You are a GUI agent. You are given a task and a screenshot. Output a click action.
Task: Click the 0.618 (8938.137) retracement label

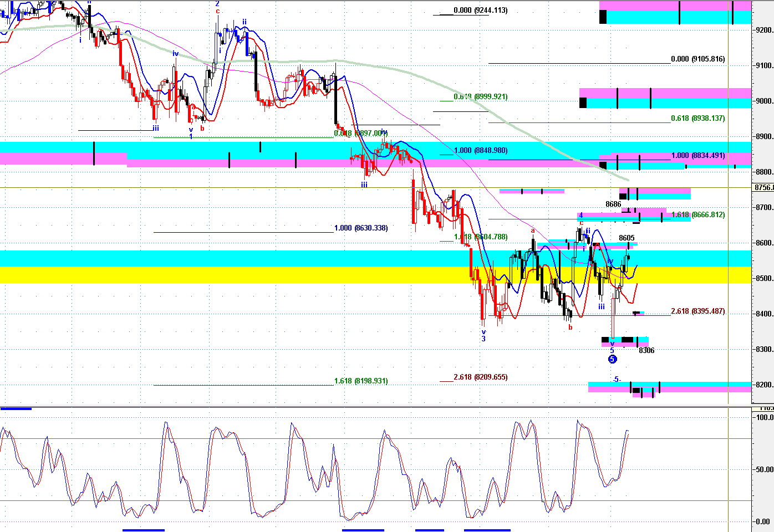pyautogui.click(x=697, y=119)
